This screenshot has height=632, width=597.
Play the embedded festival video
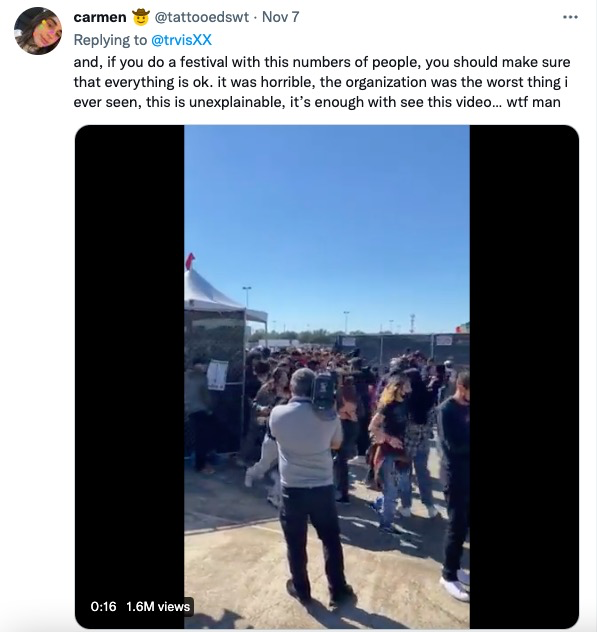(327, 377)
